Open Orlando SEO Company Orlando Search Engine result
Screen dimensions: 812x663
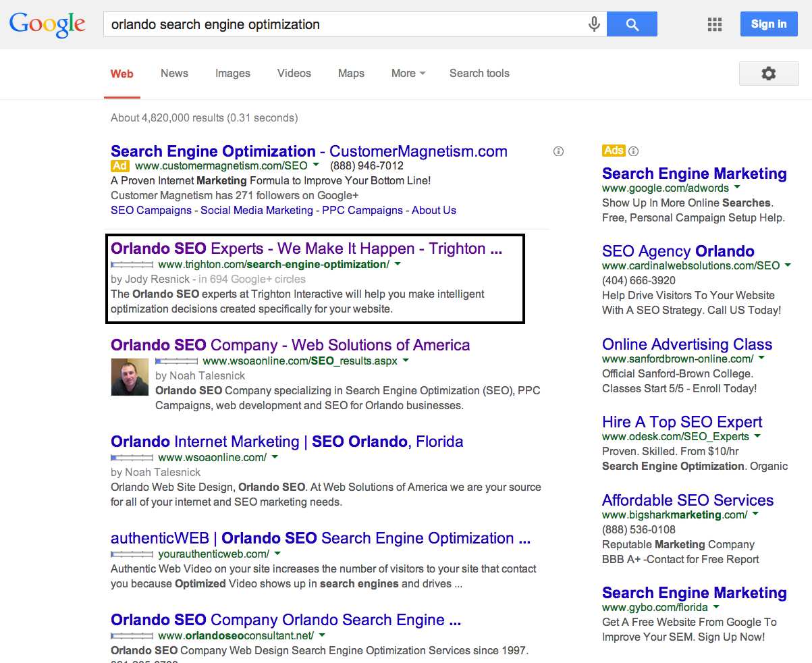pyautogui.click(x=286, y=620)
